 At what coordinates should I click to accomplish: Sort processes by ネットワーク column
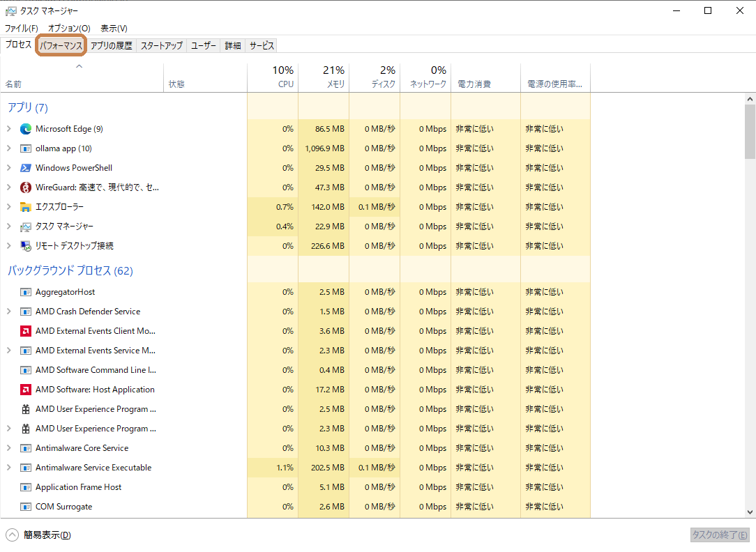(x=425, y=77)
